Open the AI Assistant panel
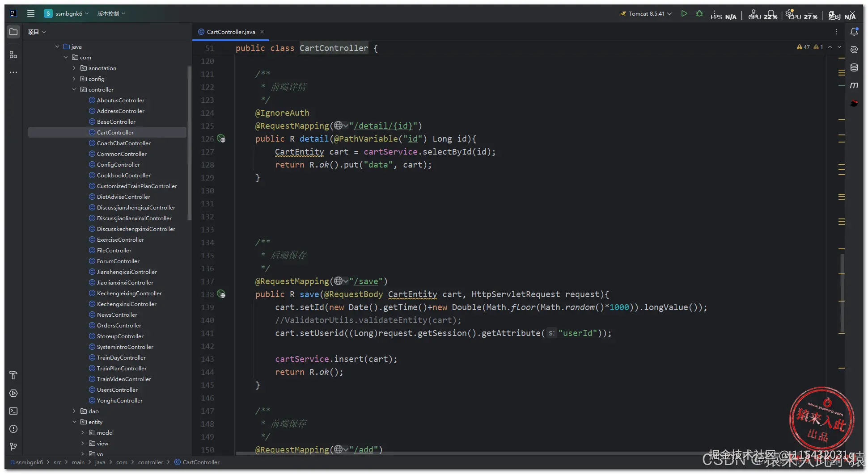The image size is (868, 474). pyautogui.click(x=854, y=50)
